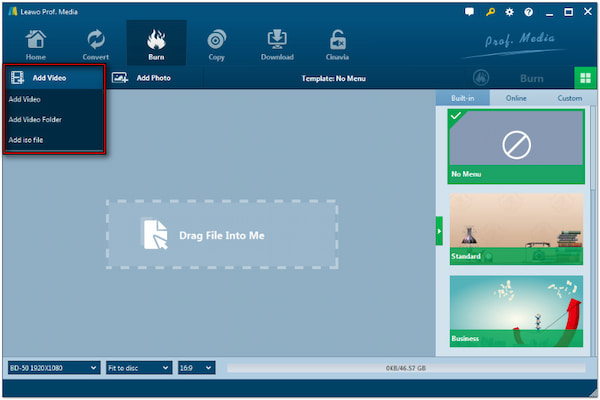Expand the BD-50 1920X1080 disc type dropdown
Viewport: 600px width, 400px height.
(x=51, y=368)
